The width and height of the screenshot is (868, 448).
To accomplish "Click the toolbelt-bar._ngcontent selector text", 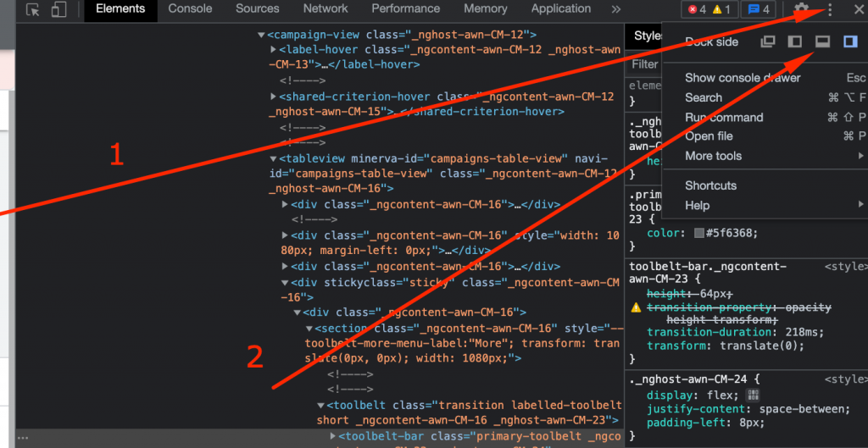I will click(708, 273).
